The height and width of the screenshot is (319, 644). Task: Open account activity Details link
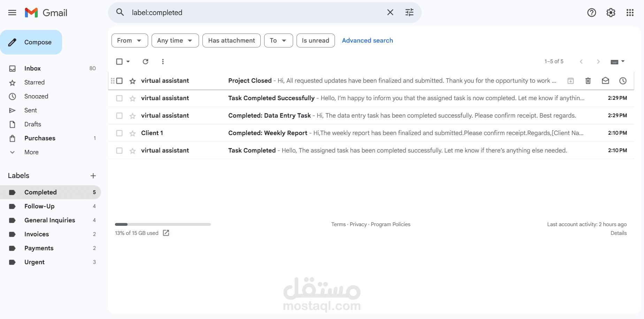619,233
